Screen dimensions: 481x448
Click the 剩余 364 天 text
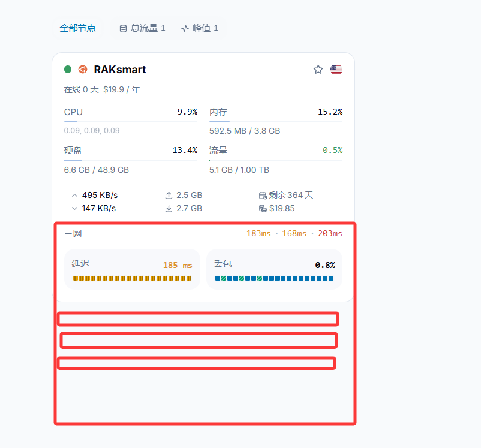pos(291,195)
